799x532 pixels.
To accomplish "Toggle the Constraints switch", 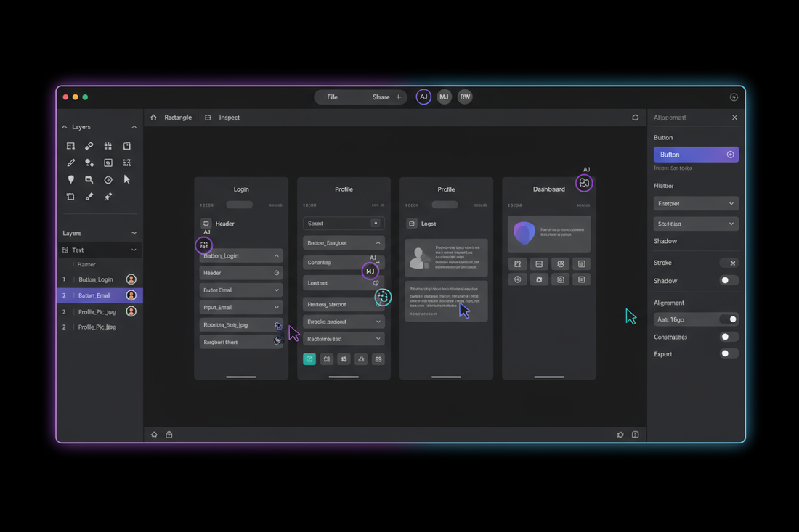I will (x=729, y=337).
